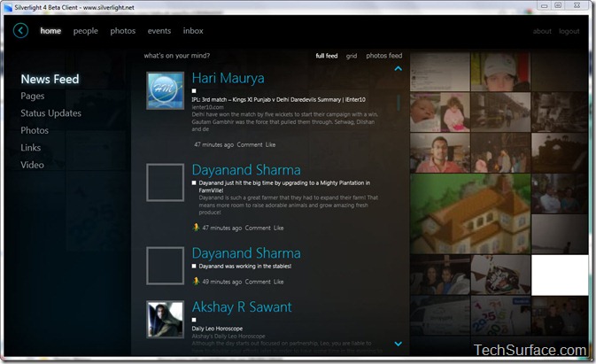Click FarmVille icon beside 49 minutes ago

[196, 281]
